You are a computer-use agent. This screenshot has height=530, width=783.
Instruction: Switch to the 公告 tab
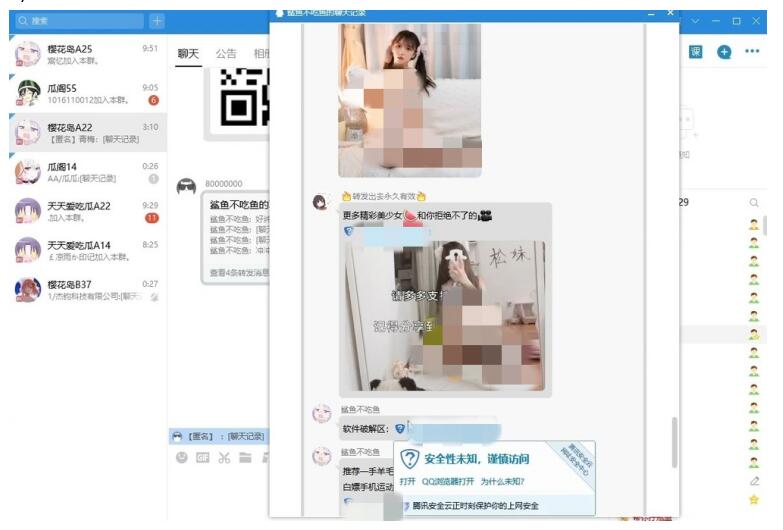tap(226, 54)
